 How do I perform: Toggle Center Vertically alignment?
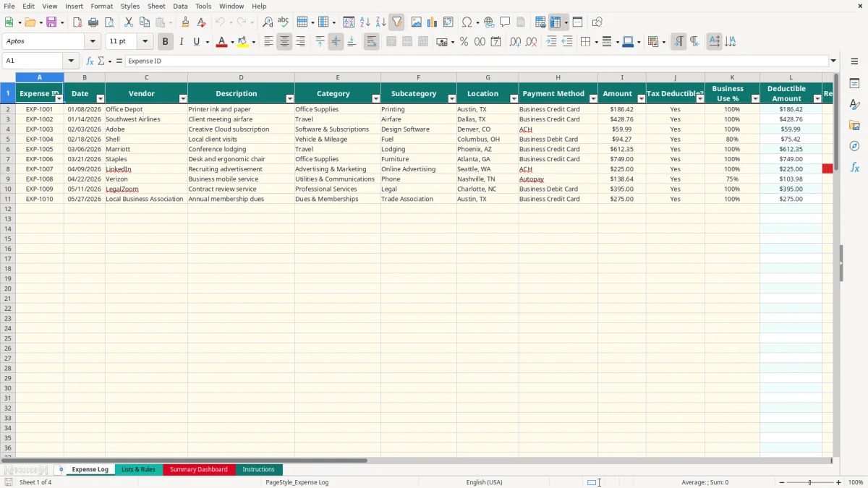click(336, 42)
